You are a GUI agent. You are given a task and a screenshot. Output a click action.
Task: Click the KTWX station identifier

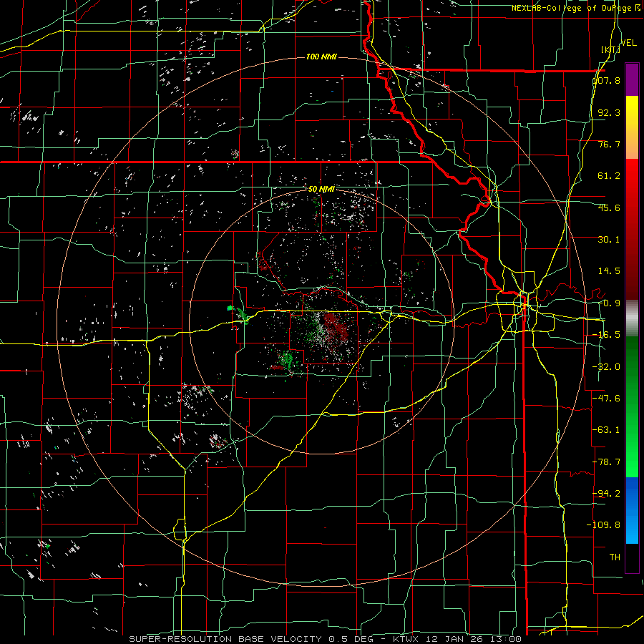coord(406,639)
